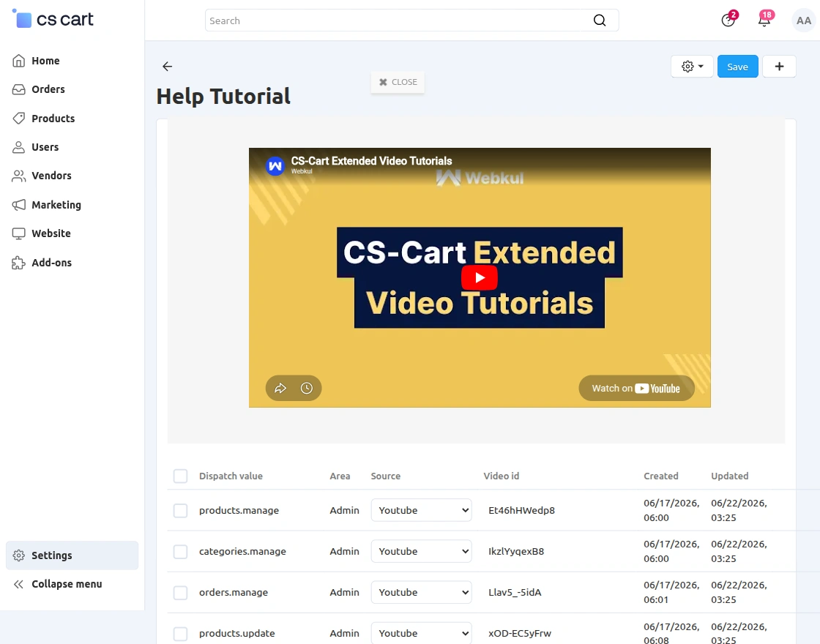This screenshot has height=644, width=820.
Task: Click Watch on YouTube button
Action: tap(636, 388)
